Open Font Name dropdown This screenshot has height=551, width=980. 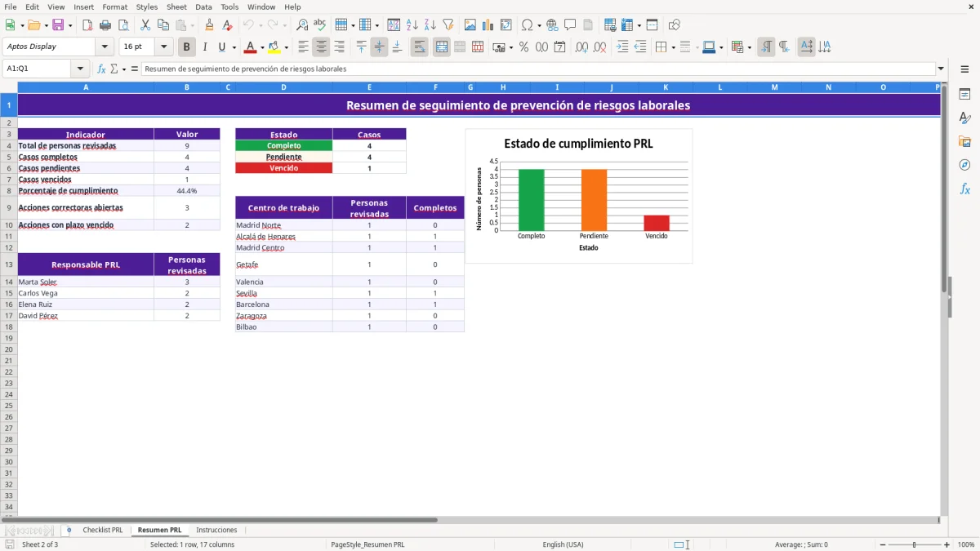tap(105, 47)
